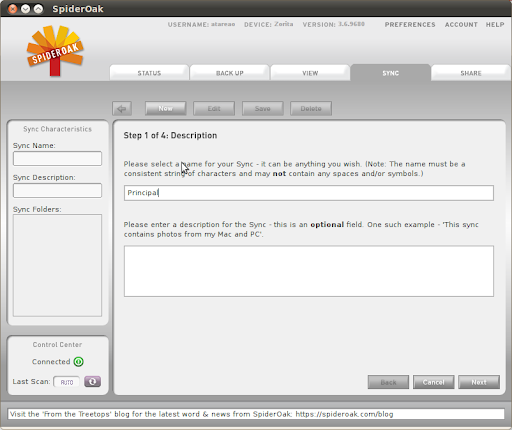Click the Edit button

tap(214, 109)
